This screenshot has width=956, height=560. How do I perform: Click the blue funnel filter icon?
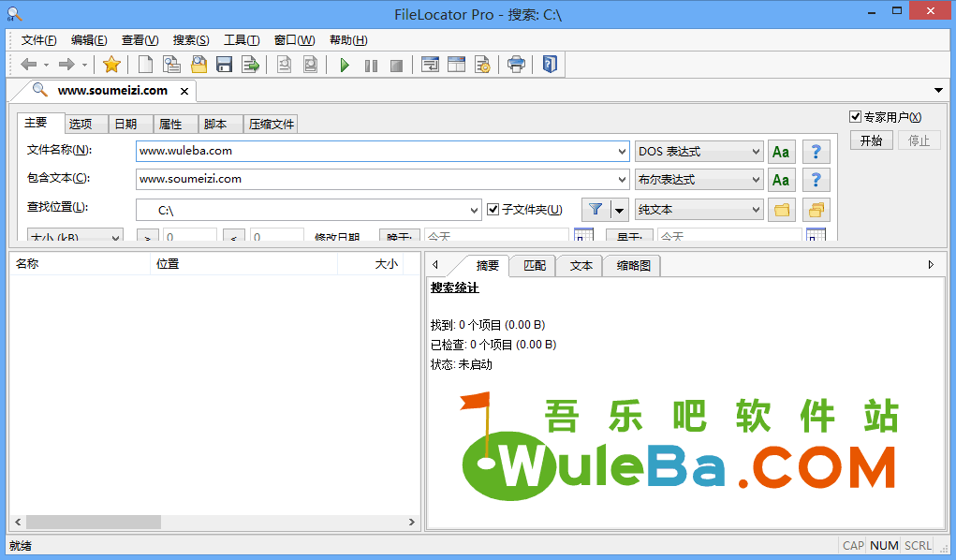[595, 210]
